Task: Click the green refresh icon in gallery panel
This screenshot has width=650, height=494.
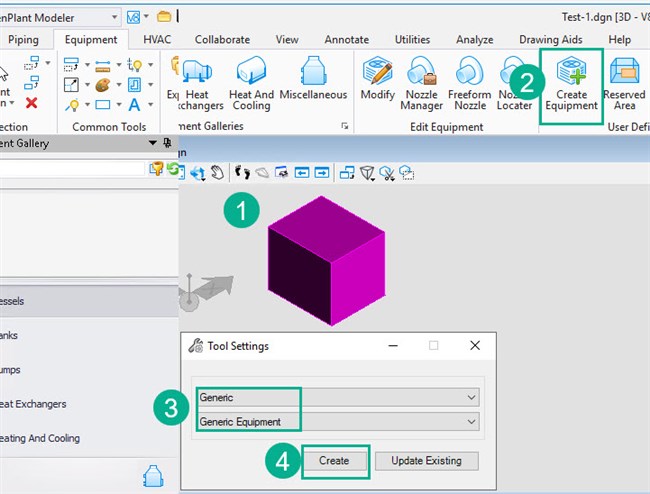Action: [x=173, y=169]
